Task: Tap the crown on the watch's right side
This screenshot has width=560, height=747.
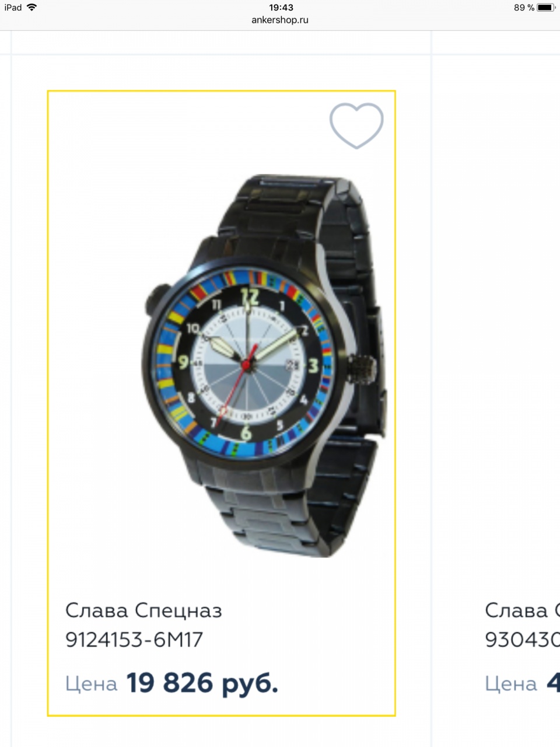Action: click(364, 369)
